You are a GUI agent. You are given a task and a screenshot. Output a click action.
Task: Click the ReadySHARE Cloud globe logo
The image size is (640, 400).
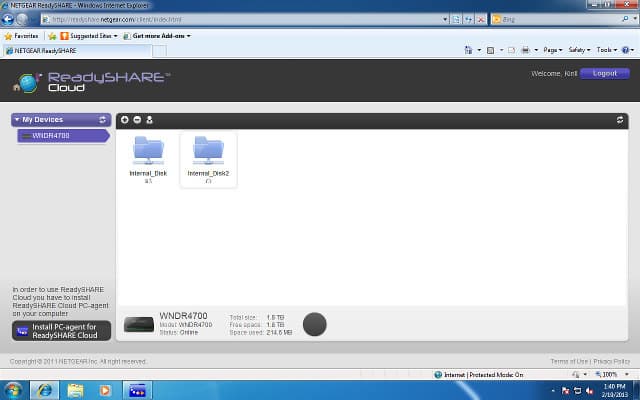pos(27,83)
